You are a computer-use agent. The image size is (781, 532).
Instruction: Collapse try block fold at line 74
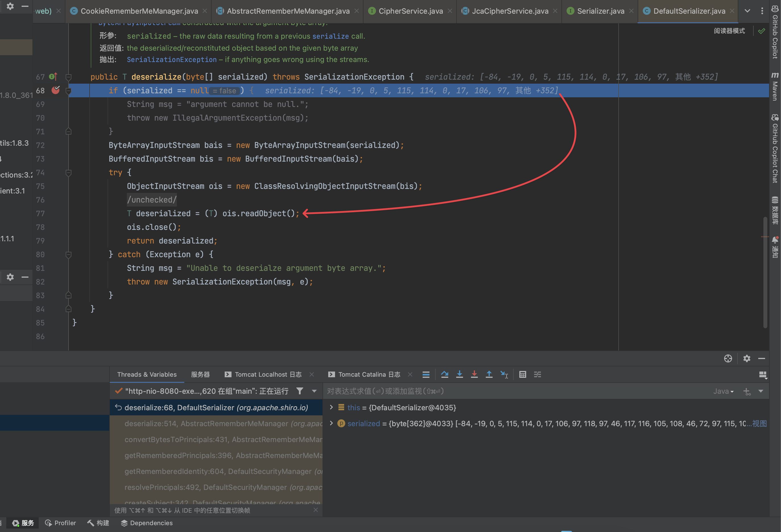(69, 173)
